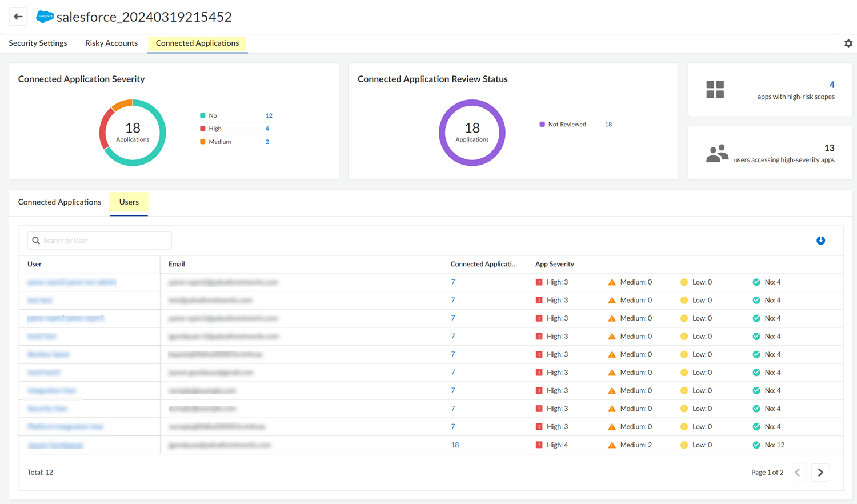Click the search magnifier icon
857x504 pixels.
tap(36, 241)
